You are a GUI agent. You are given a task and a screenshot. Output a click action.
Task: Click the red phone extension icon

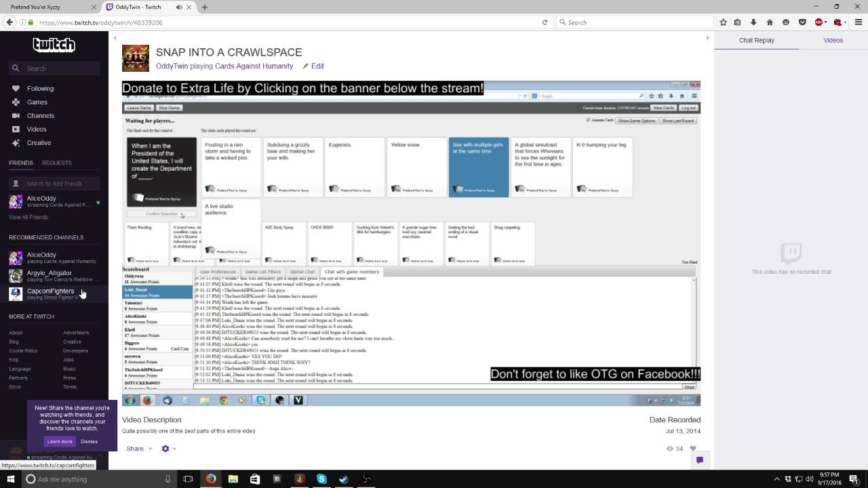837,22
